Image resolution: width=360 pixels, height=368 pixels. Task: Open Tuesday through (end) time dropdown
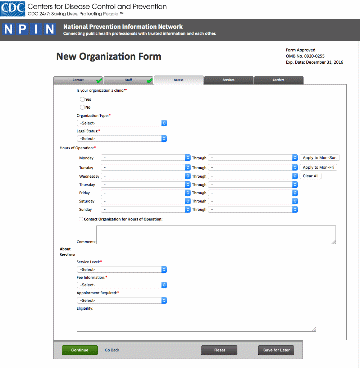253,167
